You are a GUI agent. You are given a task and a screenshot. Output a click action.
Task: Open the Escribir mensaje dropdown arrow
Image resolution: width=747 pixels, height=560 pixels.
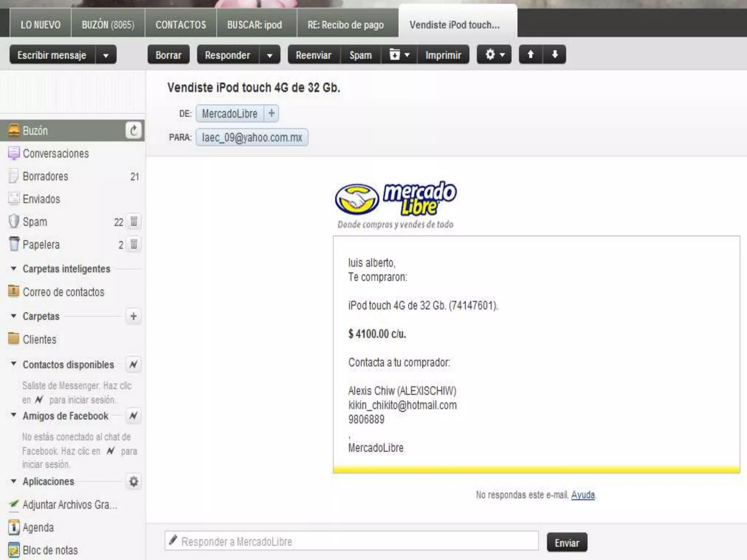pyautogui.click(x=106, y=55)
